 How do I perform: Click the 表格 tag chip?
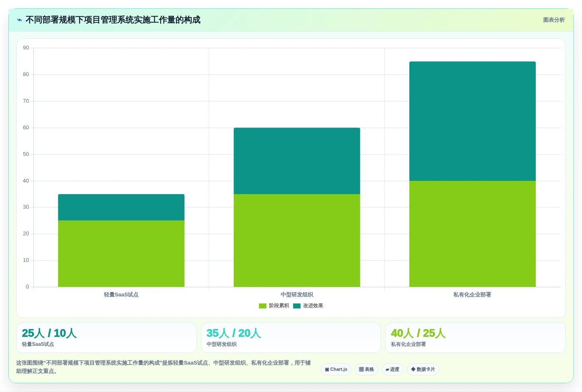[x=367, y=370]
